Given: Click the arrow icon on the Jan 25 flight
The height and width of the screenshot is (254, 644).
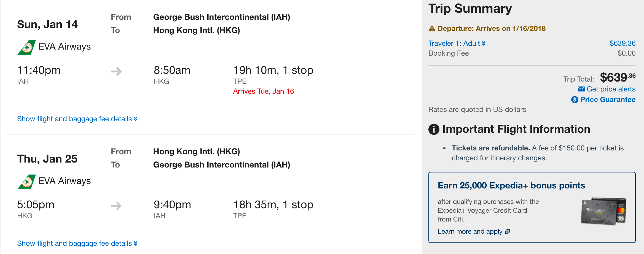Looking at the screenshot, I should (x=116, y=206).
